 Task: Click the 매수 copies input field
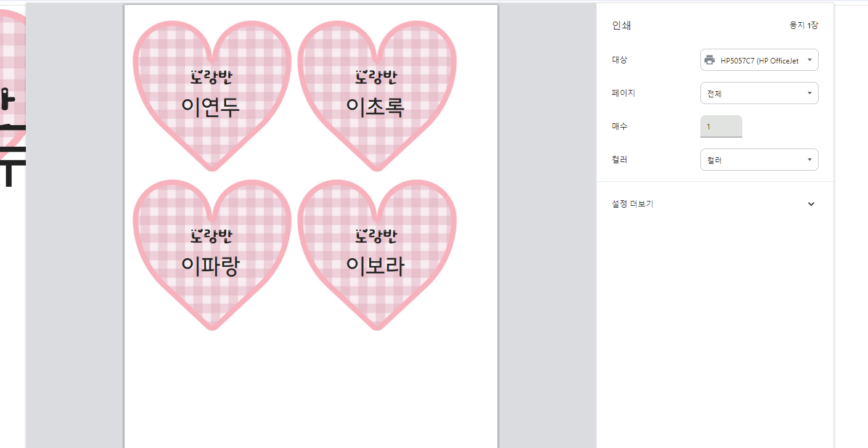[x=721, y=126]
